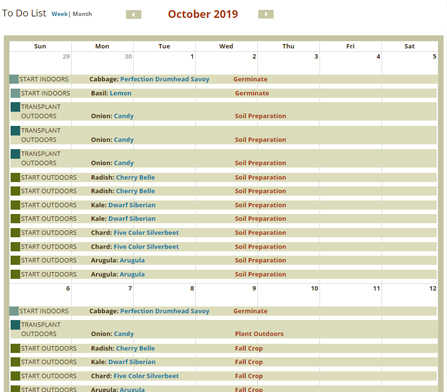Viewport: 447px width, 392px height.
Task: Click green square of Radish Fall Crop row
Action: (15, 348)
